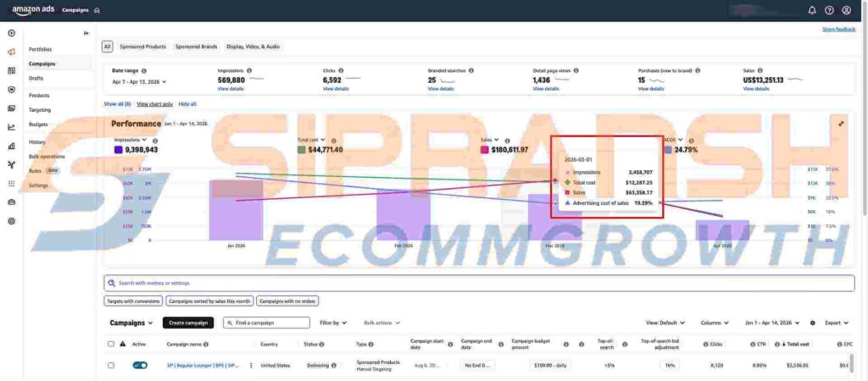Click the info icon beside Date range

[x=144, y=71]
